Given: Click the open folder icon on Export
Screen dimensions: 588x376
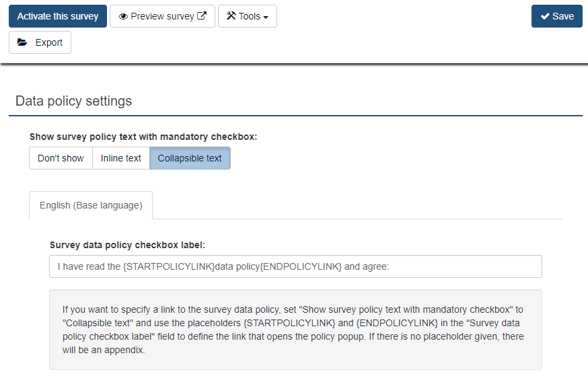Looking at the screenshot, I should point(22,42).
